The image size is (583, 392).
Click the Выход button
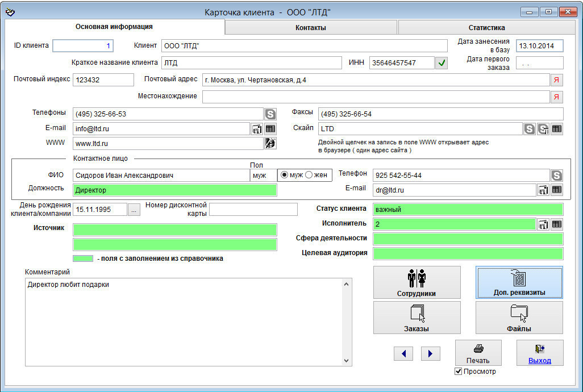pos(539,353)
